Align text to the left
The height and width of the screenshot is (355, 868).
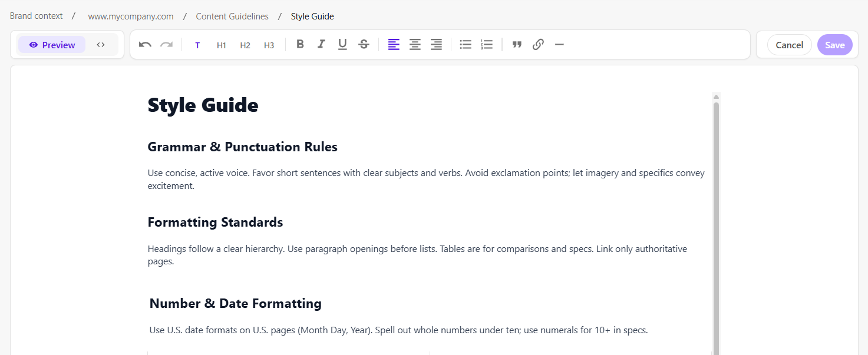coord(394,45)
